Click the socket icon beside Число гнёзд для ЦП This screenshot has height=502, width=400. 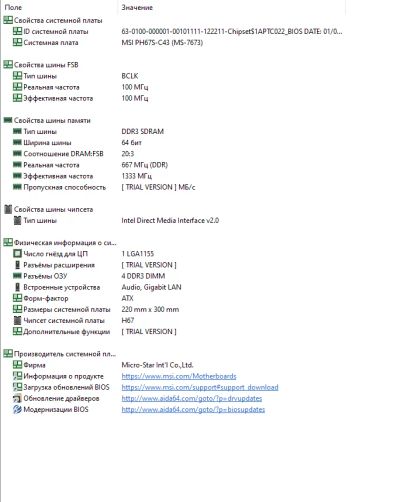pos(17,254)
